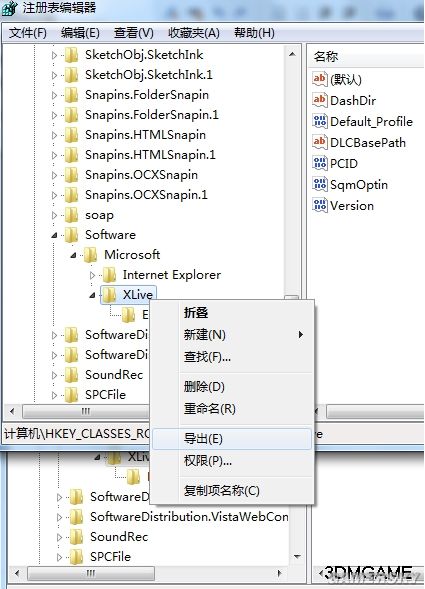Collapse the Microsoft key arrow
This screenshot has width=425, height=589.
[x=73, y=255]
